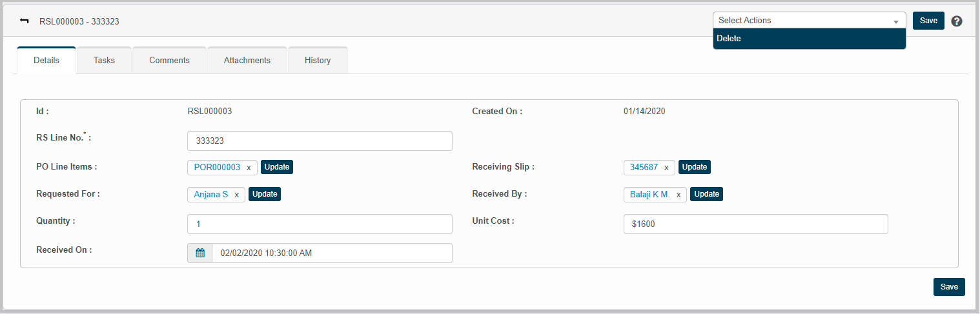
Task: Click Update next to Received By
Action: click(706, 194)
